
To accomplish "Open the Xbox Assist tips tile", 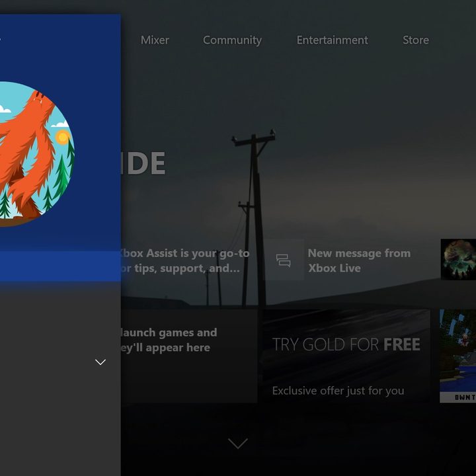I will pos(185,260).
